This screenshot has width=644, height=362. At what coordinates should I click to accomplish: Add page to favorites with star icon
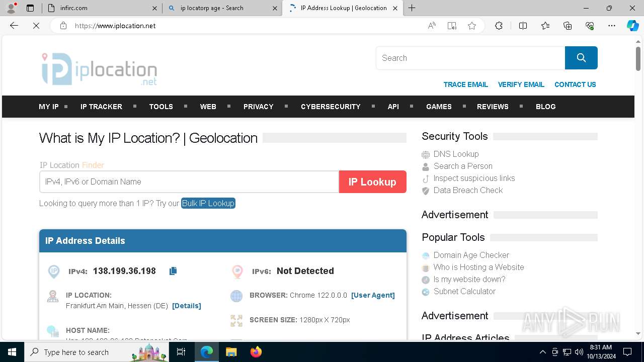(x=472, y=26)
